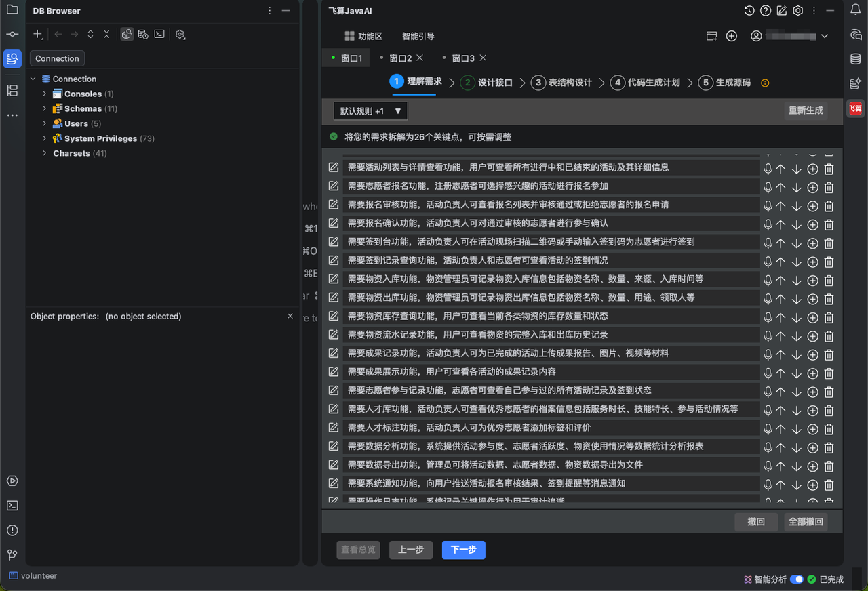
Task: Open the user account dropdown chevron
Action: [x=825, y=36]
